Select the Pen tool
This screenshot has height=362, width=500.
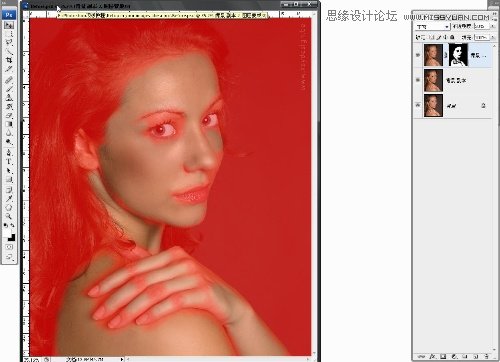tap(9, 153)
